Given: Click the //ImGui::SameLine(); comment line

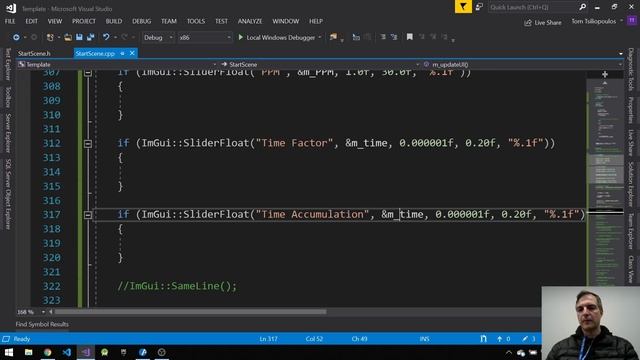Looking at the screenshot, I should (x=177, y=286).
